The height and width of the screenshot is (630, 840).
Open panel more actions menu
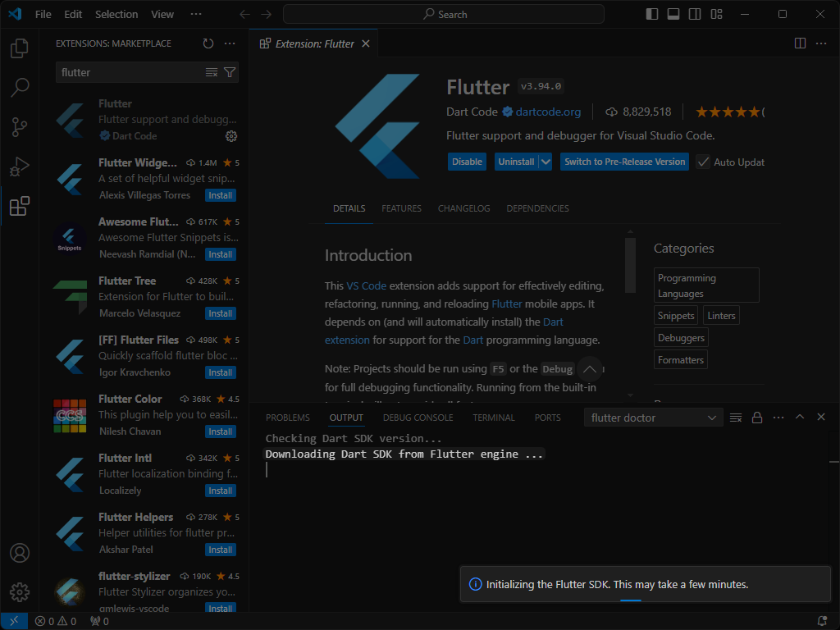pos(778,418)
